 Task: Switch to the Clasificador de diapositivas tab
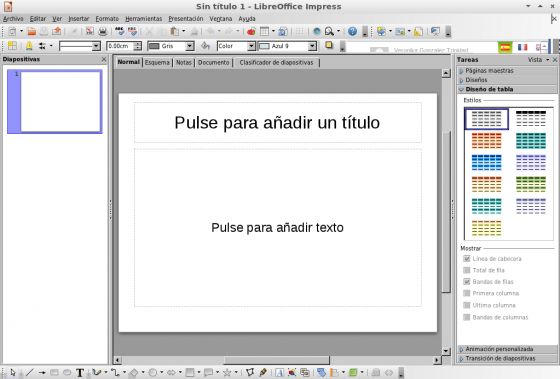click(276, 63)
